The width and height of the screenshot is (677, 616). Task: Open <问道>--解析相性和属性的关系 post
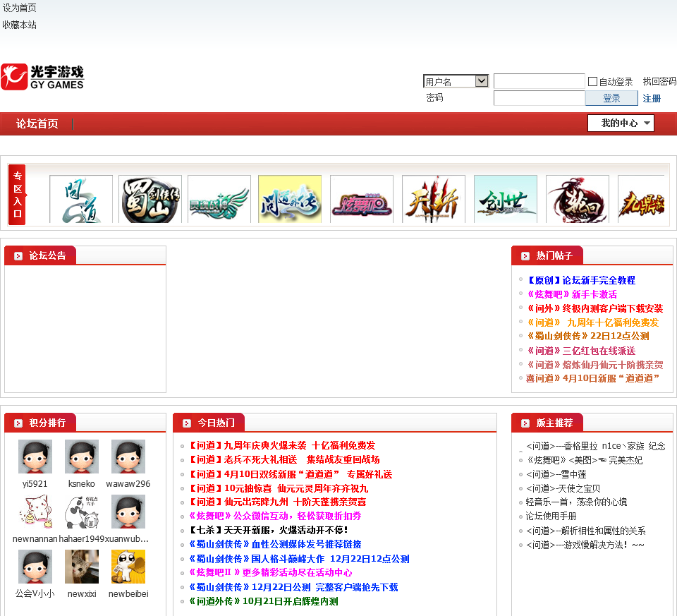click(586, 531)
